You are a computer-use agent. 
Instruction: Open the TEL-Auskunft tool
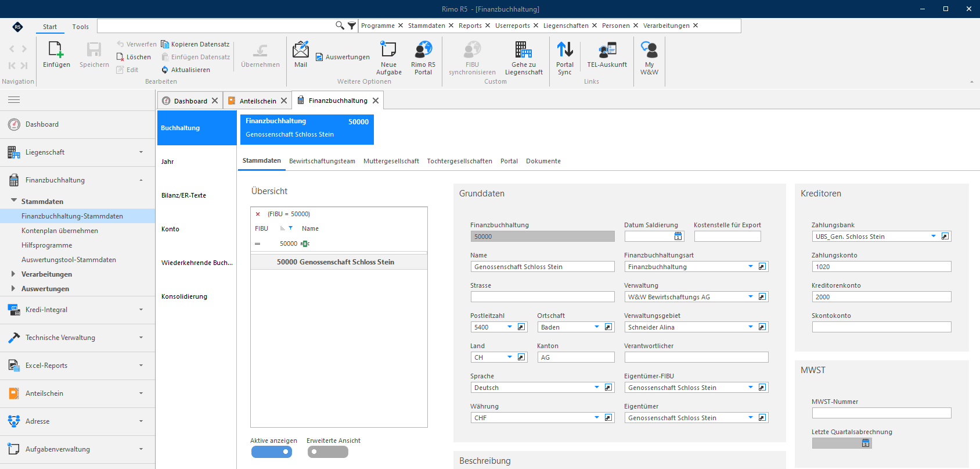[607, 55]
